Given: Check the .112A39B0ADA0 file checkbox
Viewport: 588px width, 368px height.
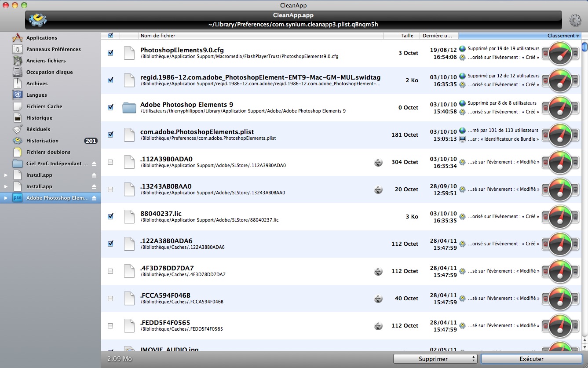Looking at the screenshot, I should [110, 162].
